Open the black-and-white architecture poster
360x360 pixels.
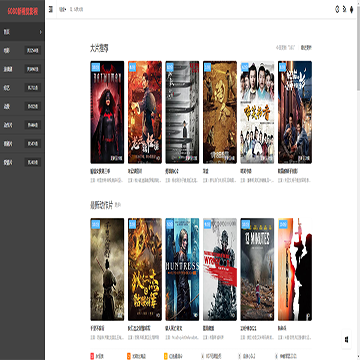(182, 112)
